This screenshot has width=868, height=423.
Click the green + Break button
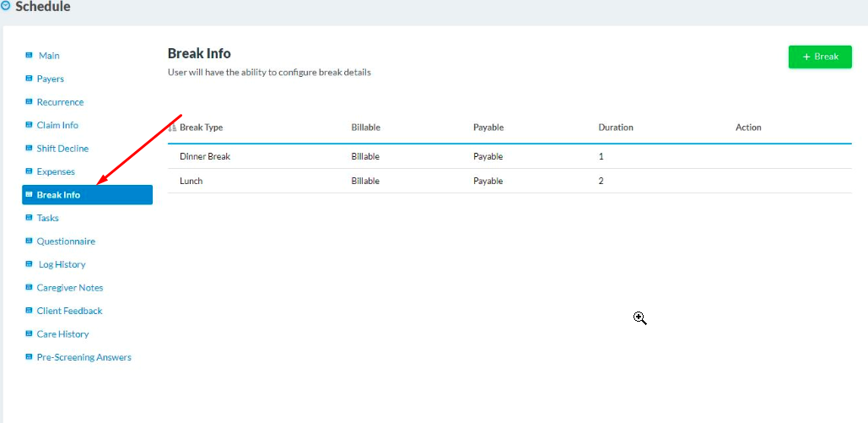[x=819, y=57]
